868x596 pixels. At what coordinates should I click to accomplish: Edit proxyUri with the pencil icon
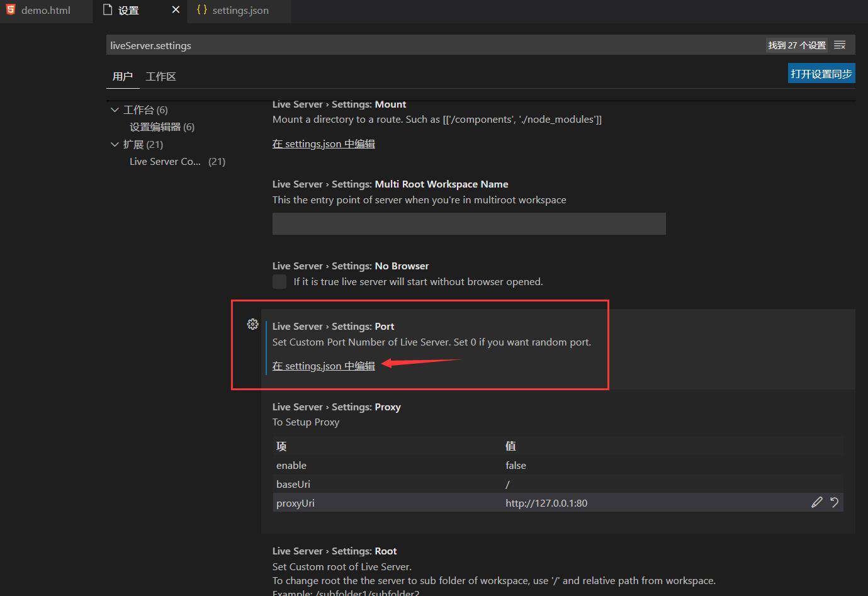(816, 502)
